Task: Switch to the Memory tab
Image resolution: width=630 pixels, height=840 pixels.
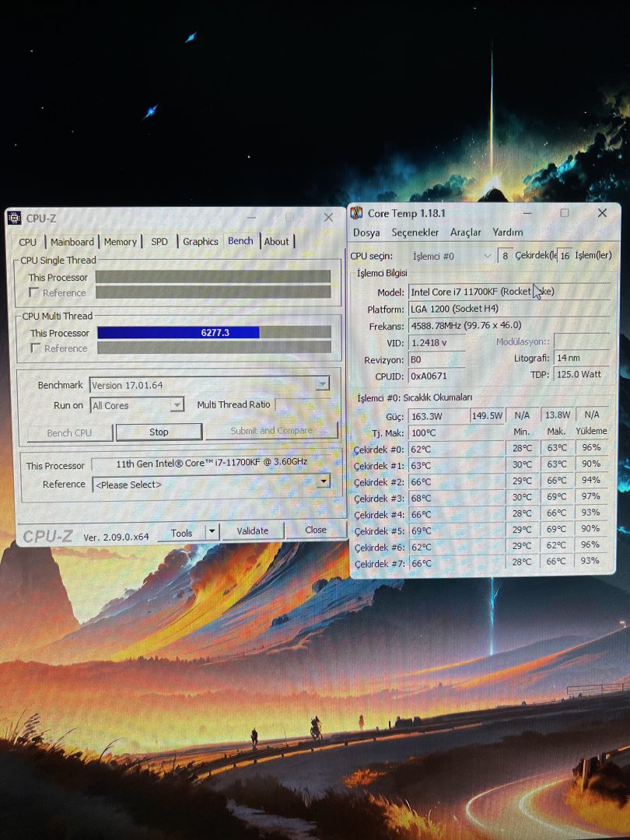Action: tap(120, 242)
